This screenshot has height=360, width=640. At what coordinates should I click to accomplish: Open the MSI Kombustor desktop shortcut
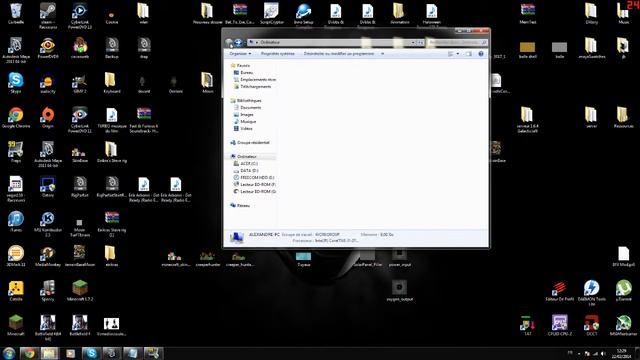point(47,224)
